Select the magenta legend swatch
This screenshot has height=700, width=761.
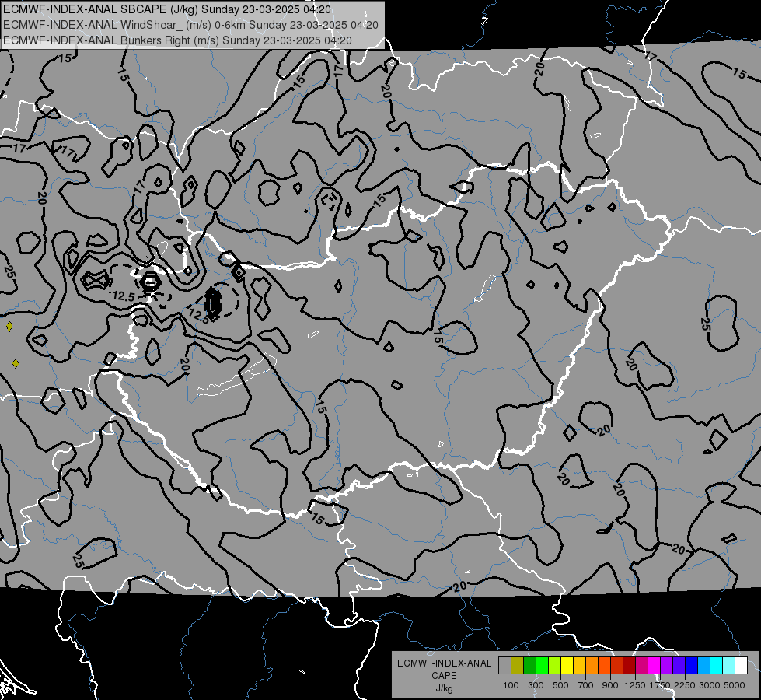655,665
